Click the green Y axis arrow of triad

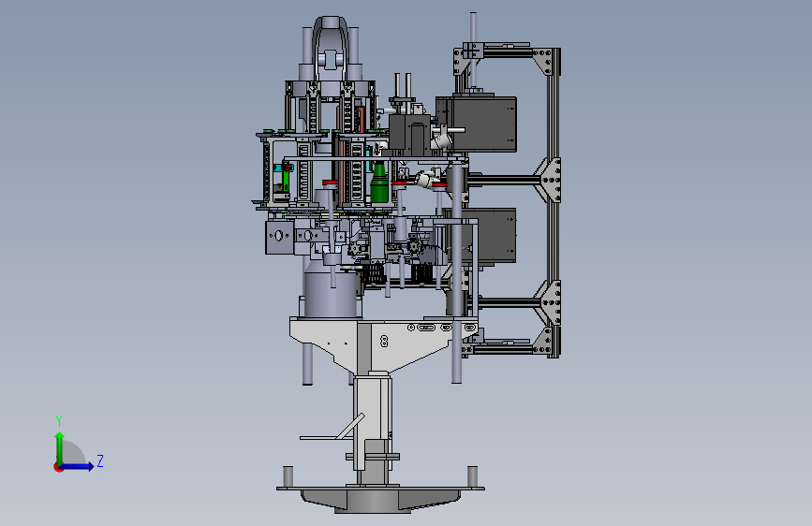click(x=60, y=447)
